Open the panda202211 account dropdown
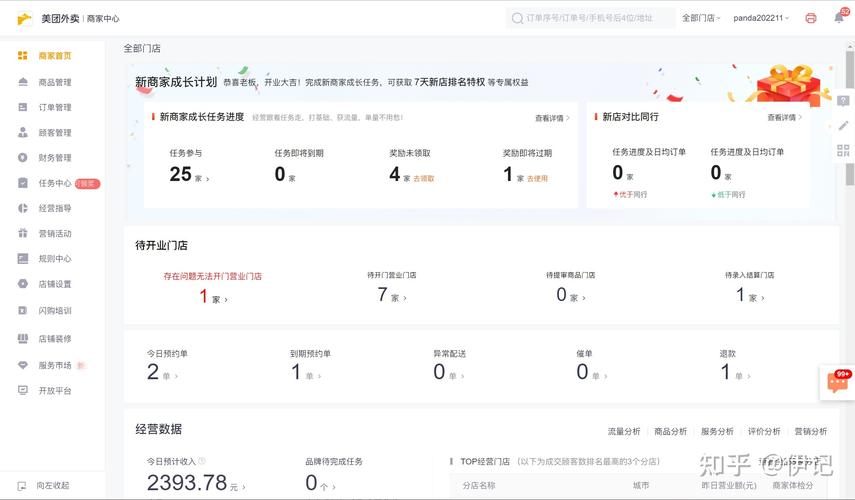The image size is (855, 500). [x=761, y=18]
